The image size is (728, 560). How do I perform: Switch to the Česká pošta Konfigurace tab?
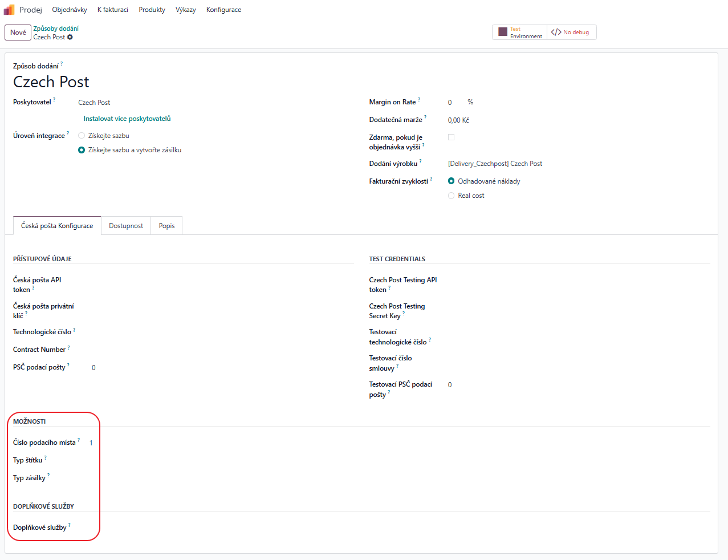(x=57, y=226)
